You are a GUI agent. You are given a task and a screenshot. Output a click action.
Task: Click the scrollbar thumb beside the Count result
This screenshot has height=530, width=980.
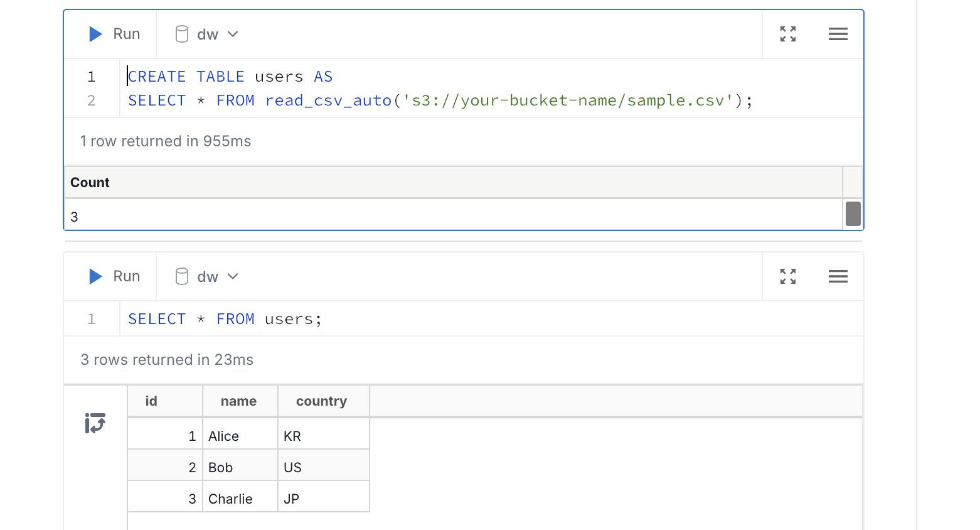point(853,214)
